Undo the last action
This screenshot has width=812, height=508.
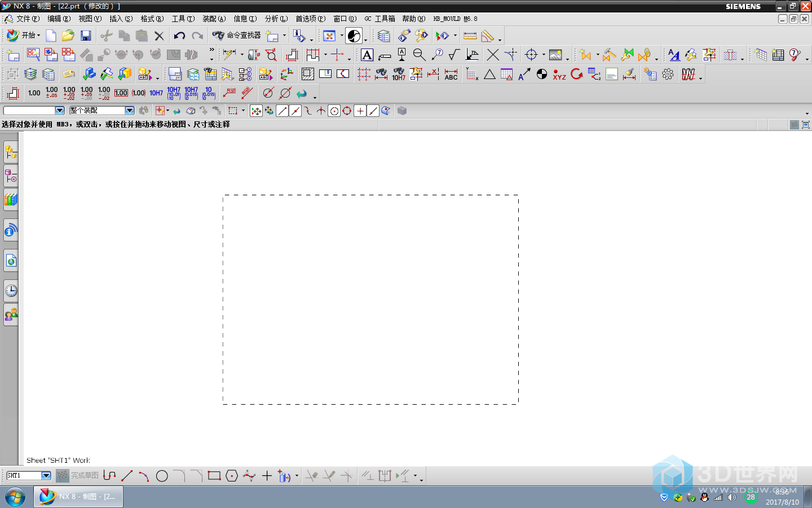179,36
